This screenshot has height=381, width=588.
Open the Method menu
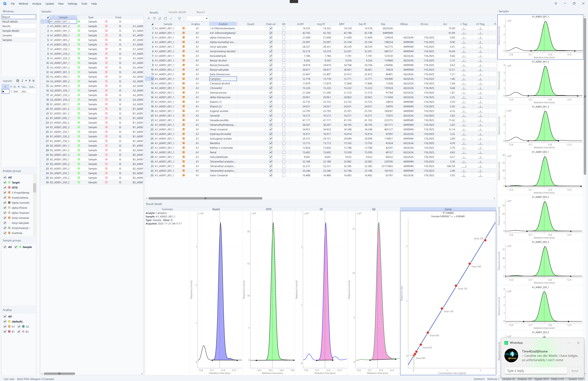coord(23,4)
